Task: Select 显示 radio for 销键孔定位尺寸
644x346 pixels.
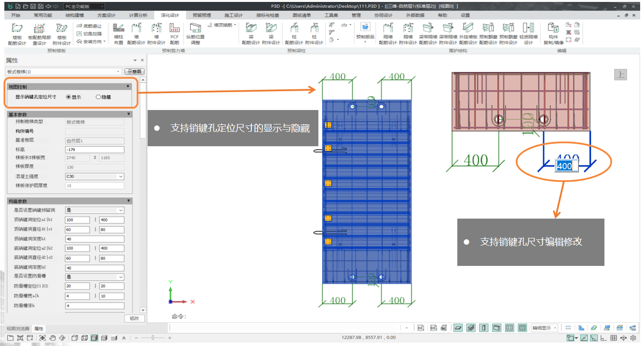Action: coord(69,97)
